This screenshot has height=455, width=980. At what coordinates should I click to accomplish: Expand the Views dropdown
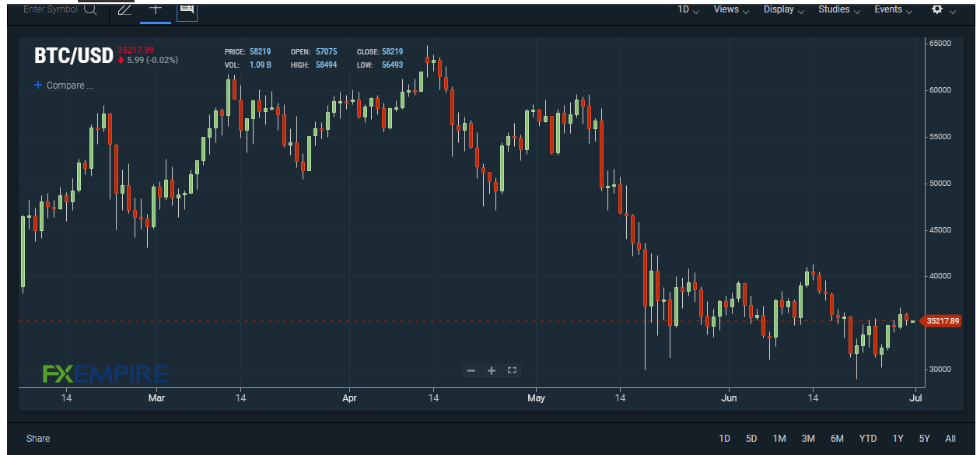(731, 10)
